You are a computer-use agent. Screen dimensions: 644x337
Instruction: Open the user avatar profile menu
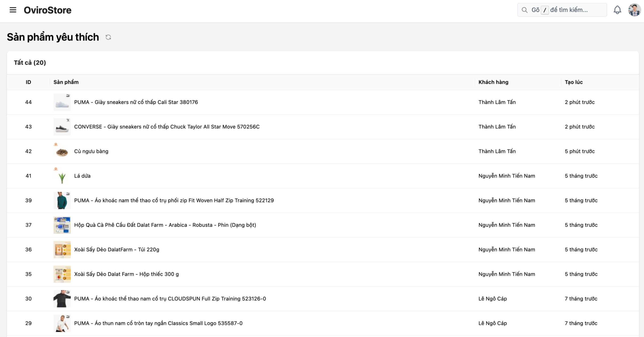tap(634, 10)
